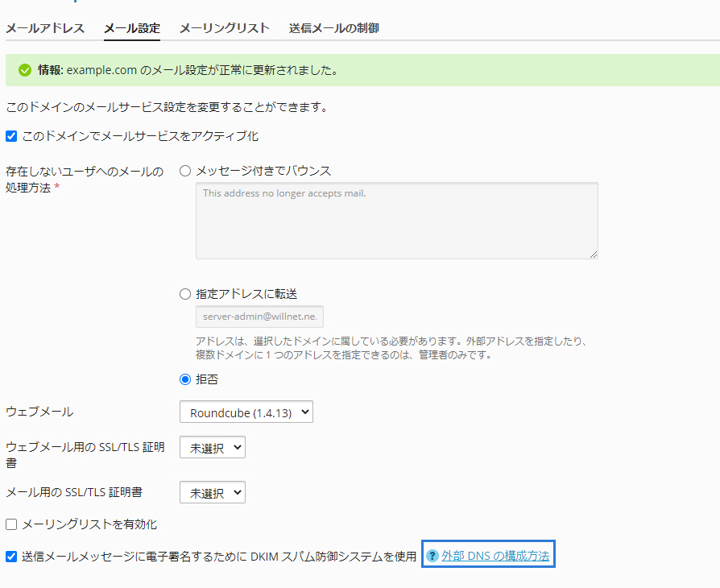
Task: Enable the メーリングリストを有効化 checkbox
Action: (11, 524)
